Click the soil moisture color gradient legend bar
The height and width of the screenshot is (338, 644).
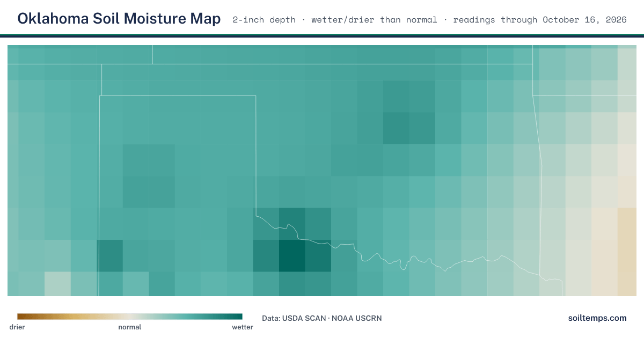pyautogui.click(x=130, y=317)
